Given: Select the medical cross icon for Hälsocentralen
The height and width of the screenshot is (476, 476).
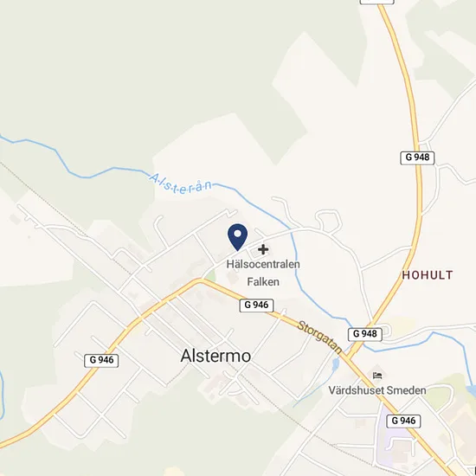Looking at the screenshot, I should (x=263, y=249).
